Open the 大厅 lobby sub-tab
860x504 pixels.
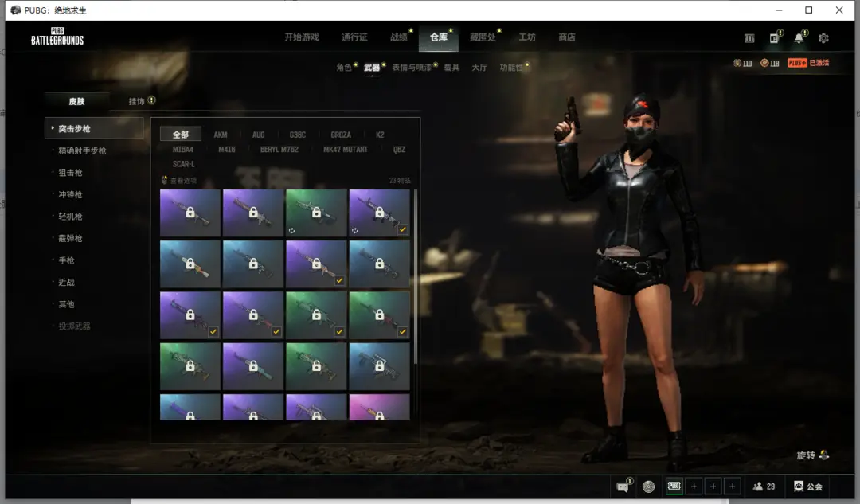[479, 68]
